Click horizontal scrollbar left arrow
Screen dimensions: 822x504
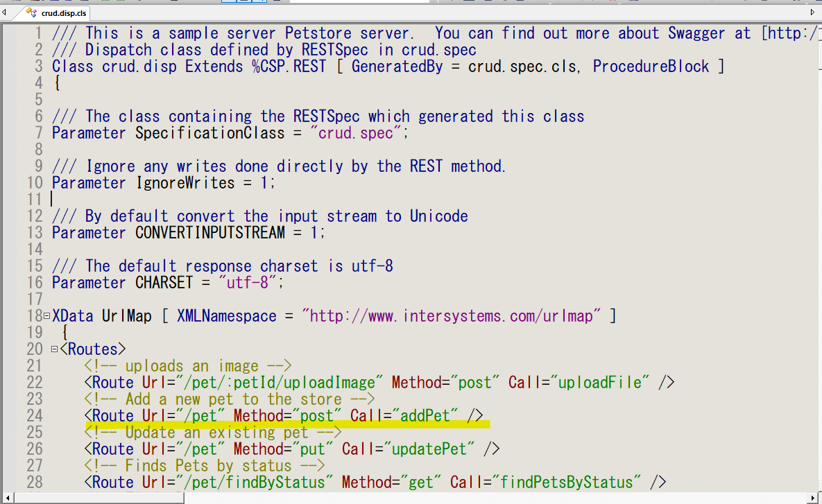(x=8, y=498)
